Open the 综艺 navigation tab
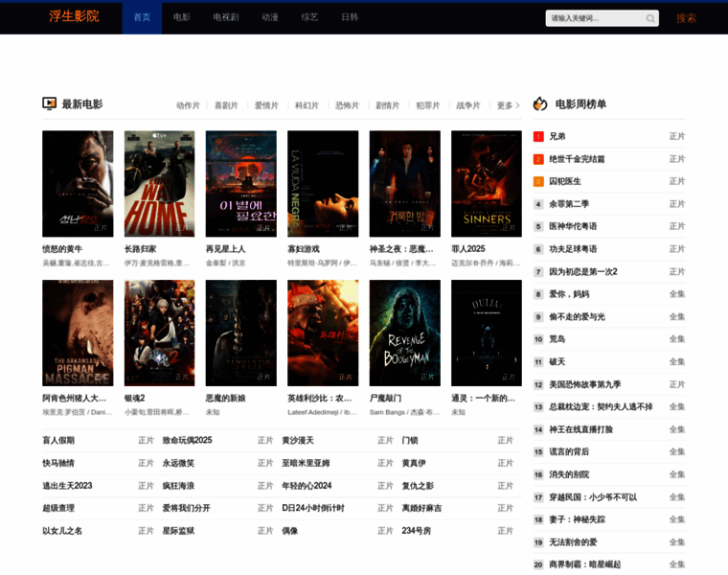Viewport: 728px width, 575px height. 309,17
